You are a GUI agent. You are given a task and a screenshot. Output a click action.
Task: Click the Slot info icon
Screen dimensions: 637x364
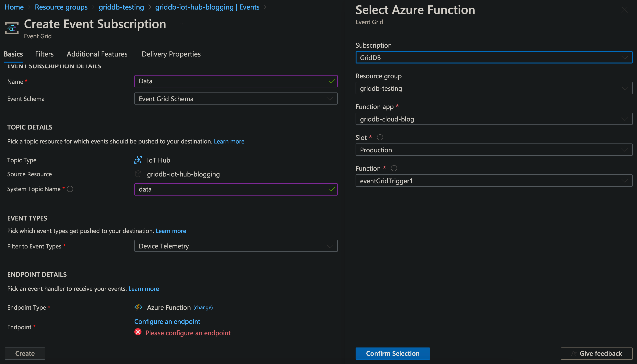pyautogui.click(x=380, y=138)
